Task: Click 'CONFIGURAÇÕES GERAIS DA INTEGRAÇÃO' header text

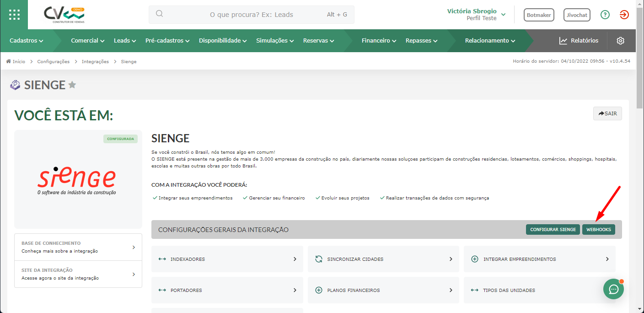Action: coord(223,230)
